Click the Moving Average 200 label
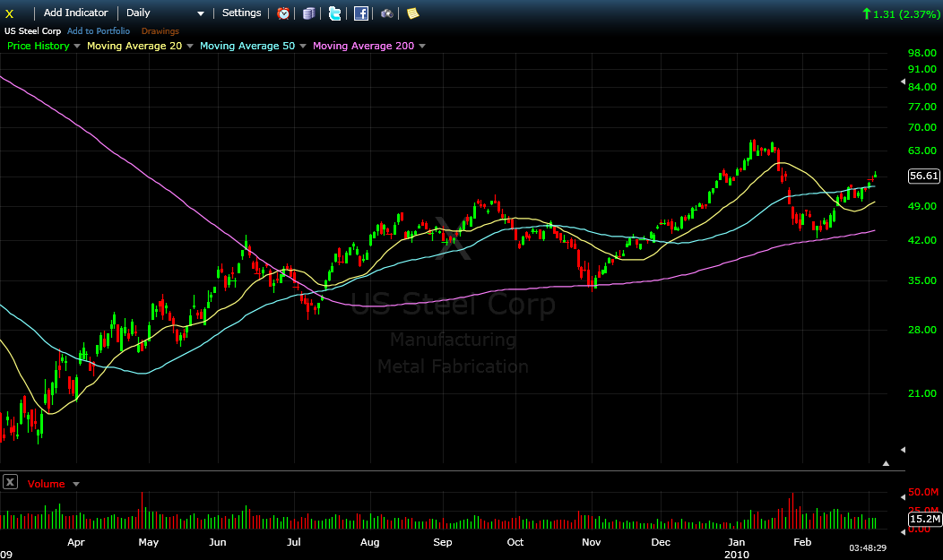943x560 pixels. pyautogui.click(x=363, y=46)
